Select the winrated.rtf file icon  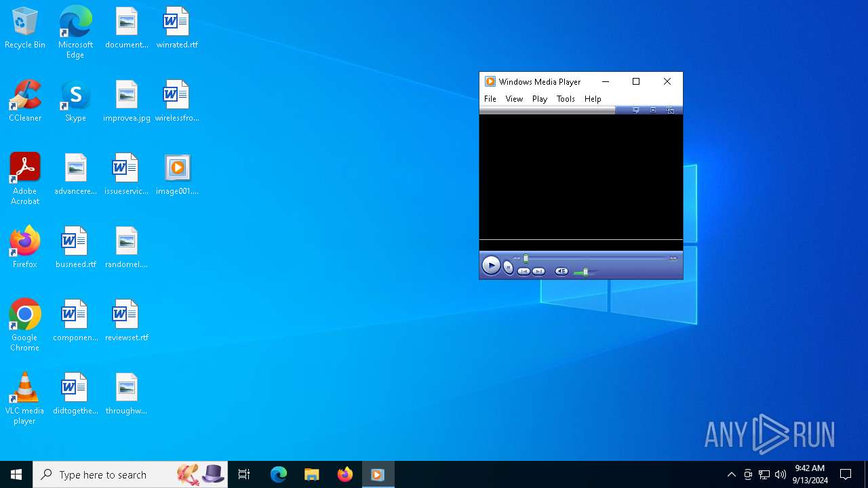pyautogui.click(x=177, y=28)
